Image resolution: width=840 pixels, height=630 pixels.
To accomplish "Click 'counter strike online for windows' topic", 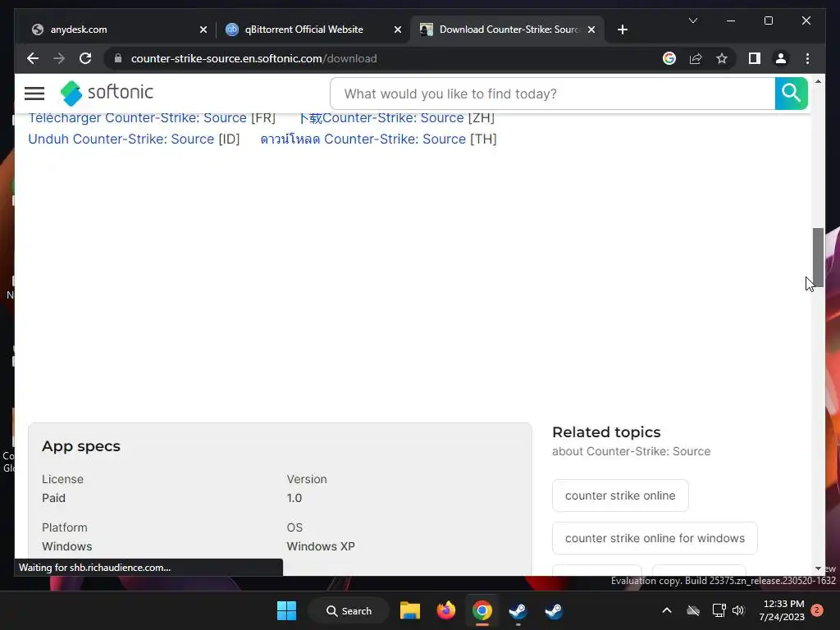I will coord(655,538).
